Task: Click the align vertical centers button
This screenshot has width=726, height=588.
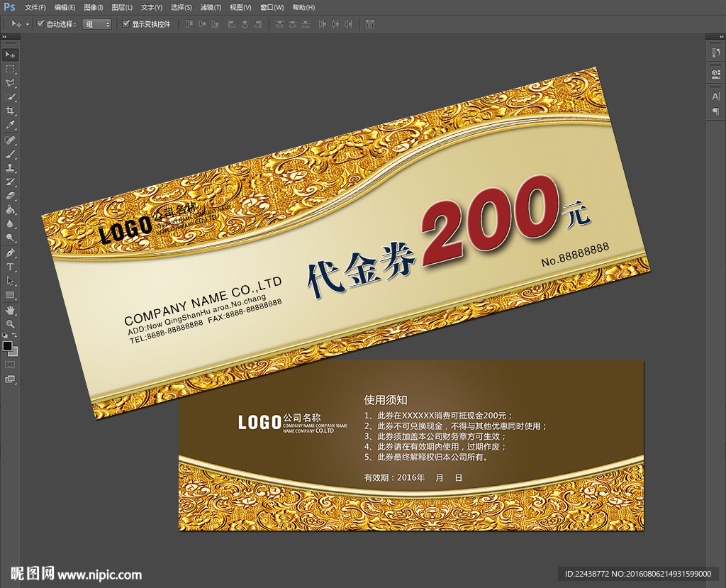Action: 202,24
